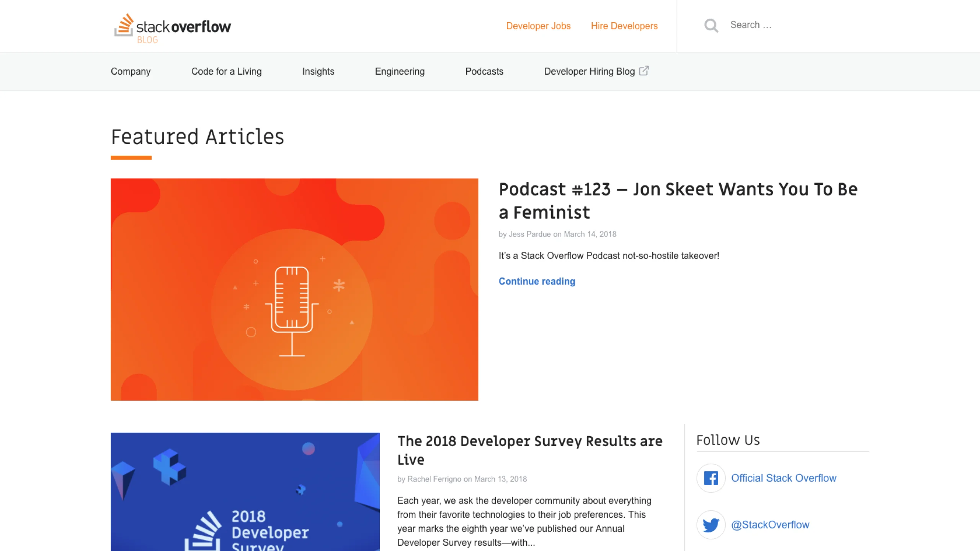Open the Company menu item

click(131, 72)
